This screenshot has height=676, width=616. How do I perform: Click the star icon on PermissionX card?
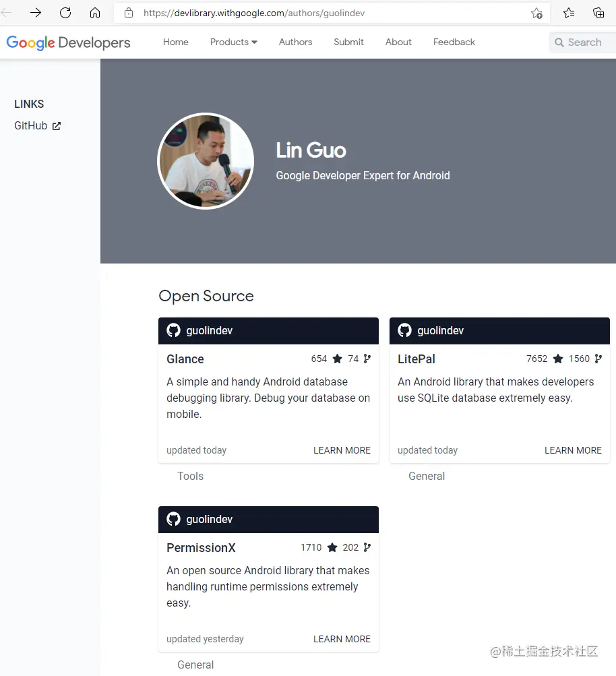[x=332, y=547]
